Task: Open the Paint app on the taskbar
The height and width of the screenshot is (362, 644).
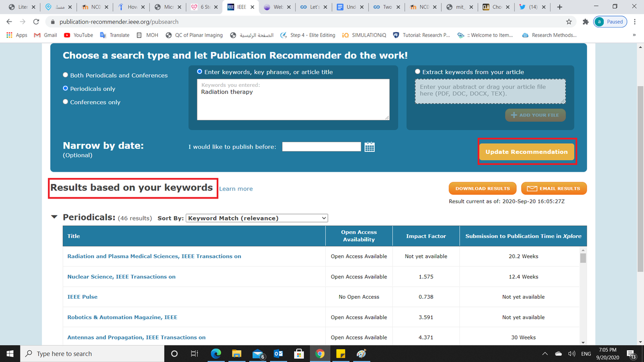Action: pos(361,353)
